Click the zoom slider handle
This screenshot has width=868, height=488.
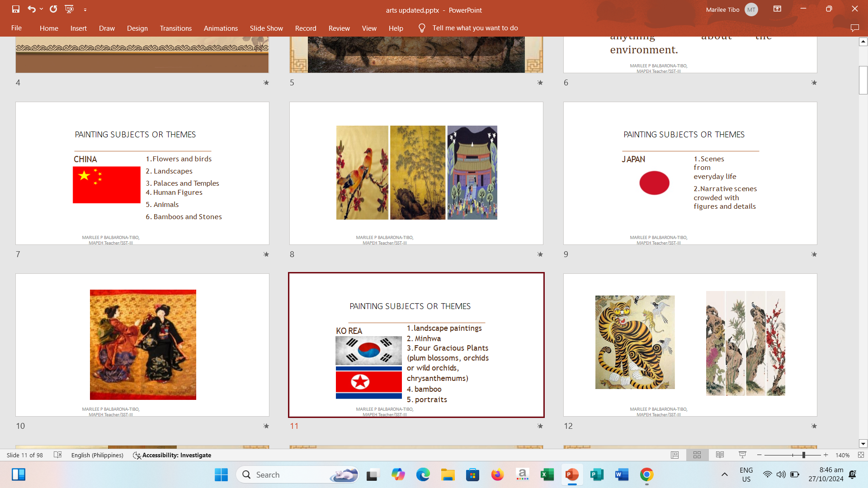click(x=804, y=455)
